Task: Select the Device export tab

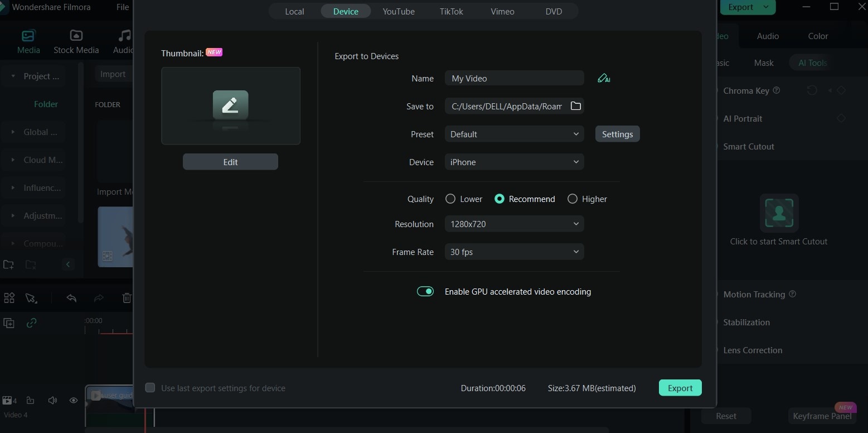Action: point(346,11)
